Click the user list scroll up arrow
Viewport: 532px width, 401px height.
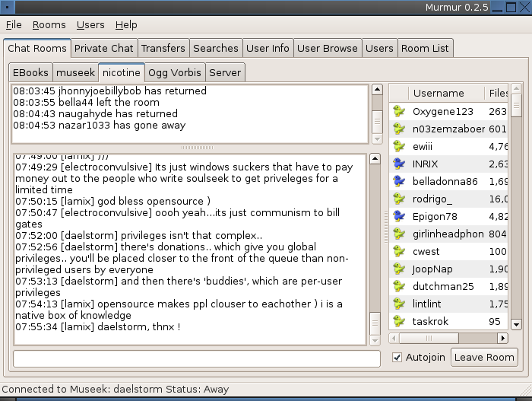[516, 89]
